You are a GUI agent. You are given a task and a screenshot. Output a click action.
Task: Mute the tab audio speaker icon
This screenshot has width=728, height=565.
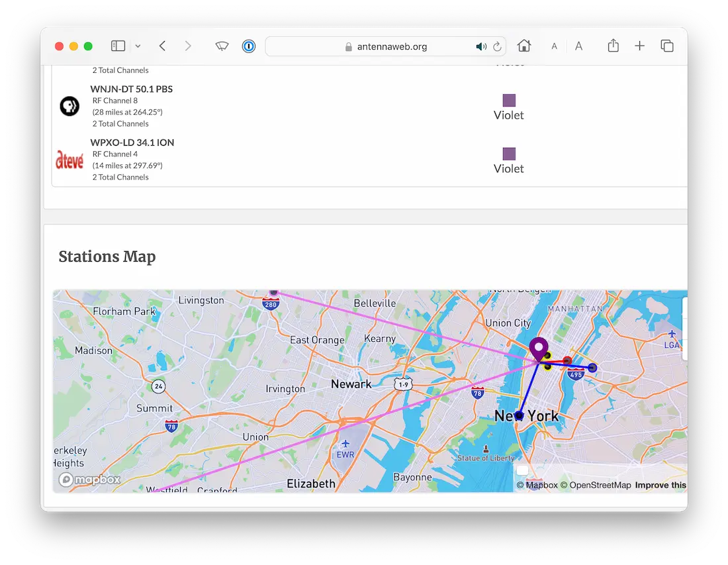481,46
